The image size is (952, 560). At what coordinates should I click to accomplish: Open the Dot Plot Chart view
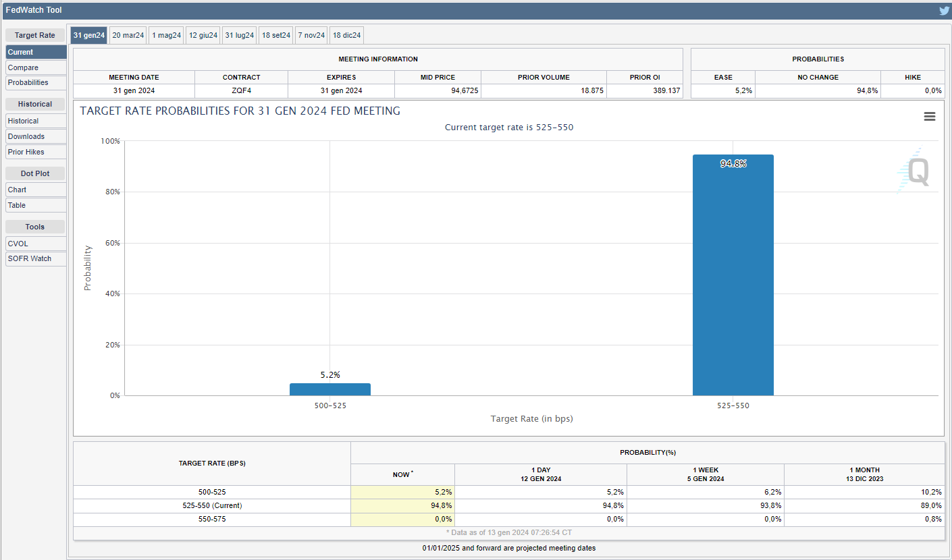(x=36, y=190)
